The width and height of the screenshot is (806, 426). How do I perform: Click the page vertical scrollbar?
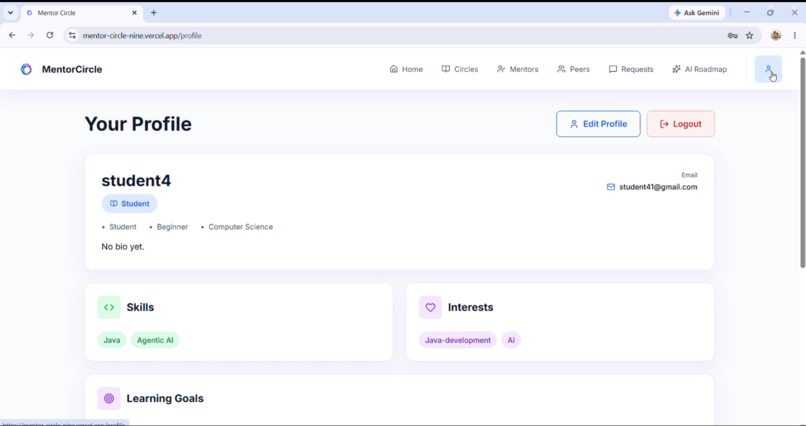(x=802, y=162)
